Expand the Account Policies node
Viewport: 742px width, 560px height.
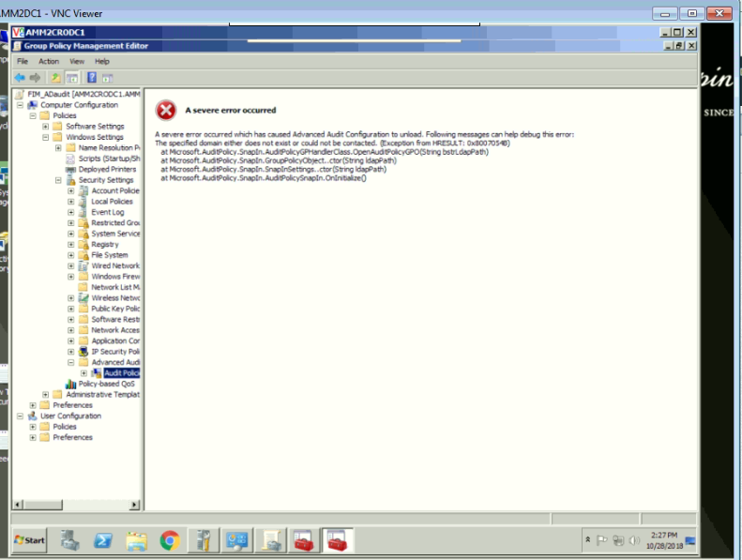71,190
